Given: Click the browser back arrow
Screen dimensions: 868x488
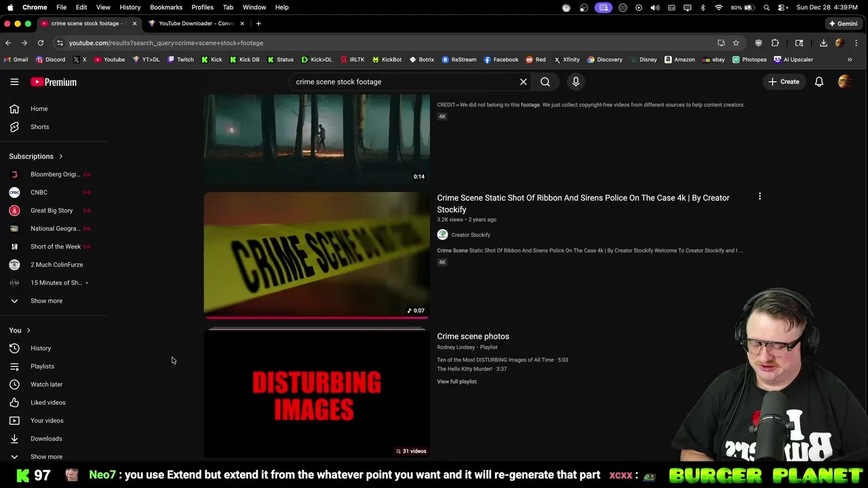Looking at the screenshot, I should click(x=8, y=43).
